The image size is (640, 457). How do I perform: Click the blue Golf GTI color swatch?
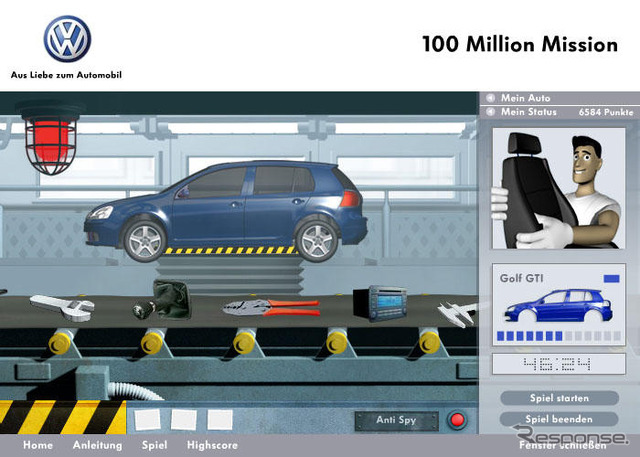[x=611, y=279]
